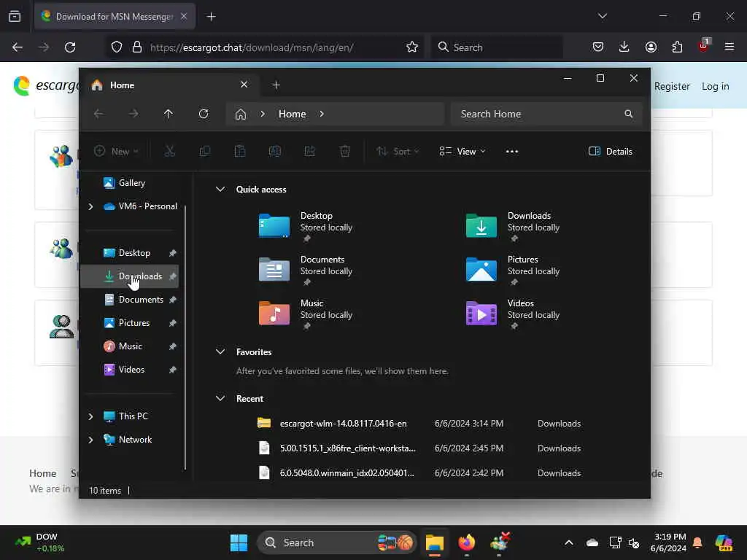Click the Firefox icon in the taskbar
747x560 pixels.
pyautogui.click(x=466, y=542)
